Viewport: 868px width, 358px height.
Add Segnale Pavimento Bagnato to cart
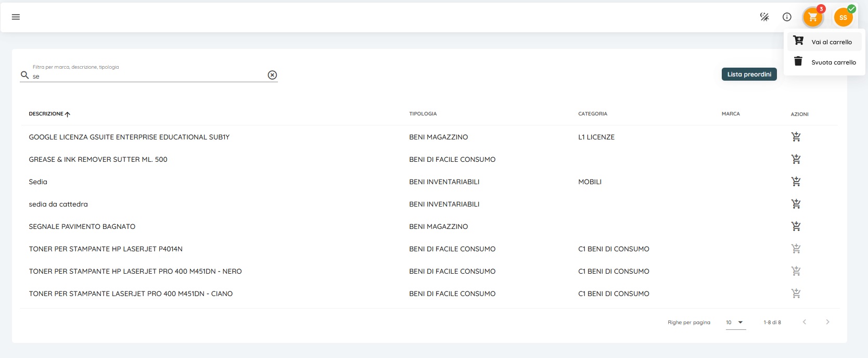click(x=796, y=226)
